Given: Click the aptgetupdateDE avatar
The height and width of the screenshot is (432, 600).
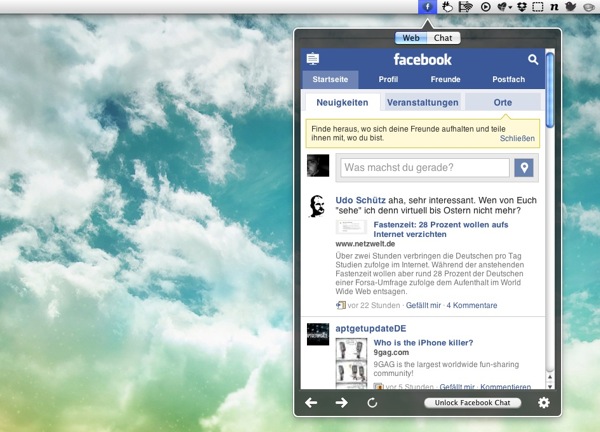Looking at the screenshot, I should (x=318, y=334).
